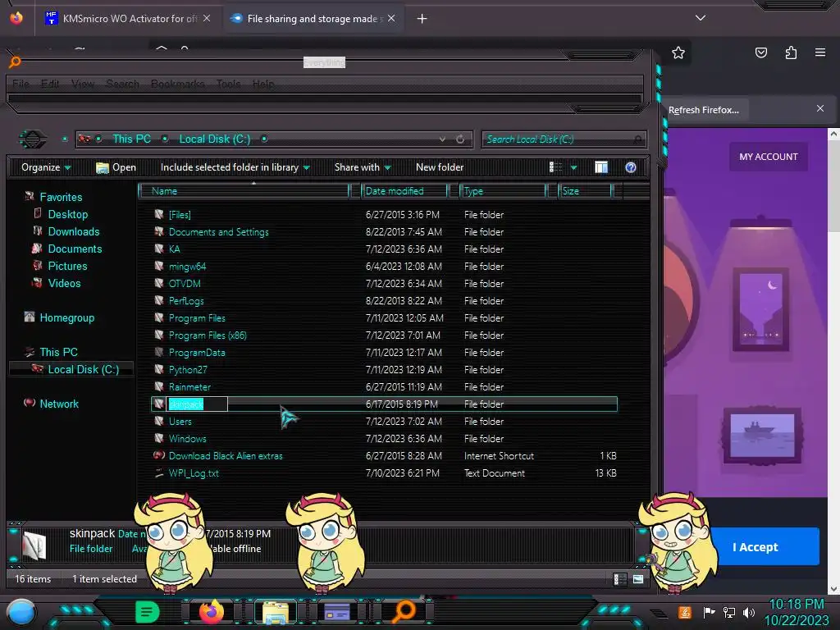840x630 pixels.
Task: Add a new Firefox tab
Action: pyautogui.click(x=422, y=19)
